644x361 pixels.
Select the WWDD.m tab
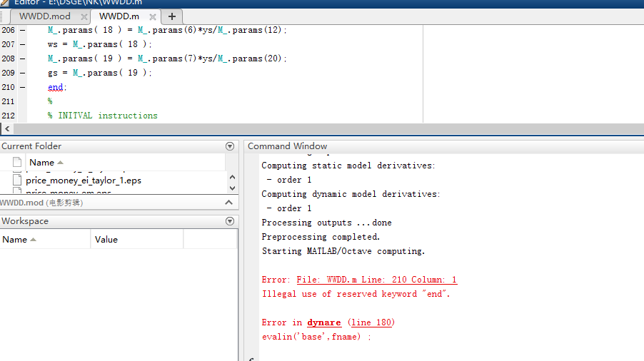click(x=119, y=16)
